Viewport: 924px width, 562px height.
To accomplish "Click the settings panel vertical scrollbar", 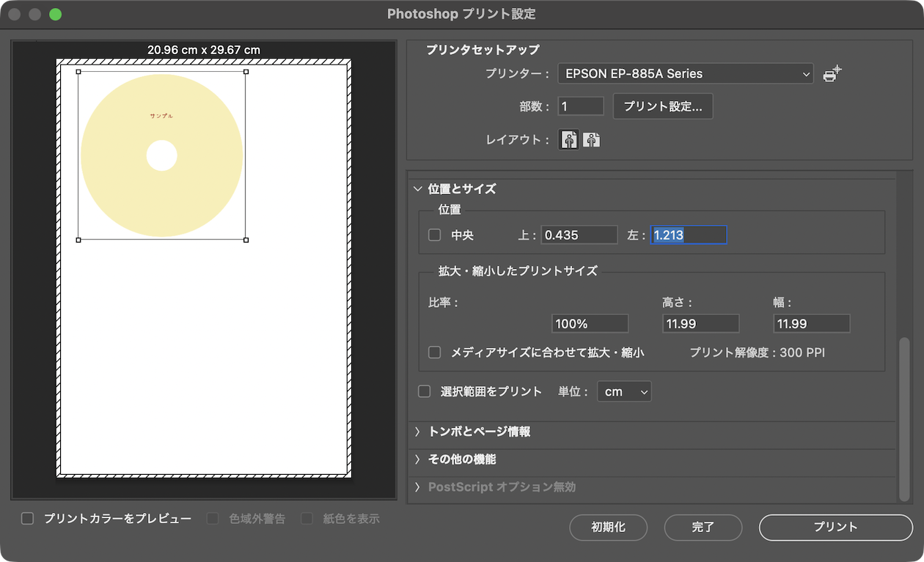I will coord(905,418).
